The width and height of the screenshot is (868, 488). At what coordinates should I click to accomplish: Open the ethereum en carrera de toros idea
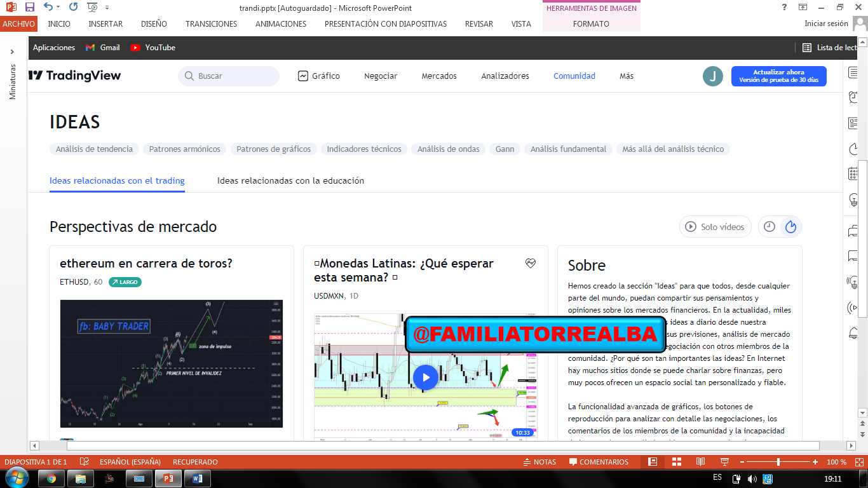(x=146, y=264)
